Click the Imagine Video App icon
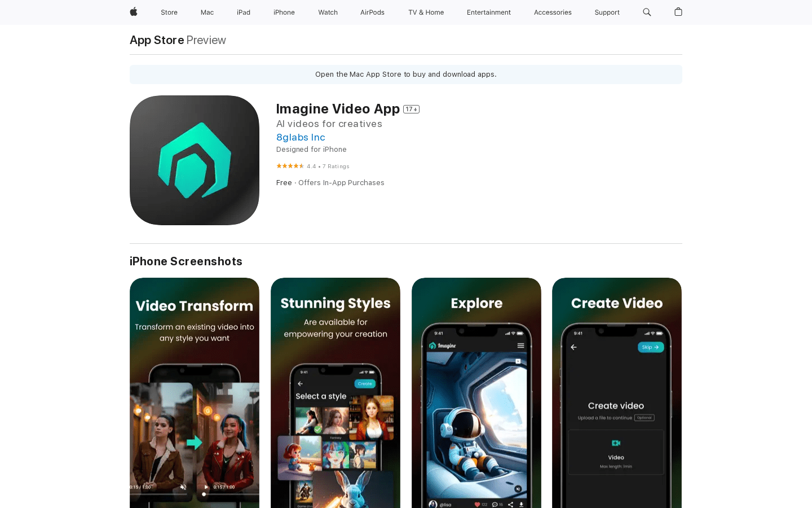The height and width of the screenshot is (508, 812). pyautogui.click(x=195, y=160)
